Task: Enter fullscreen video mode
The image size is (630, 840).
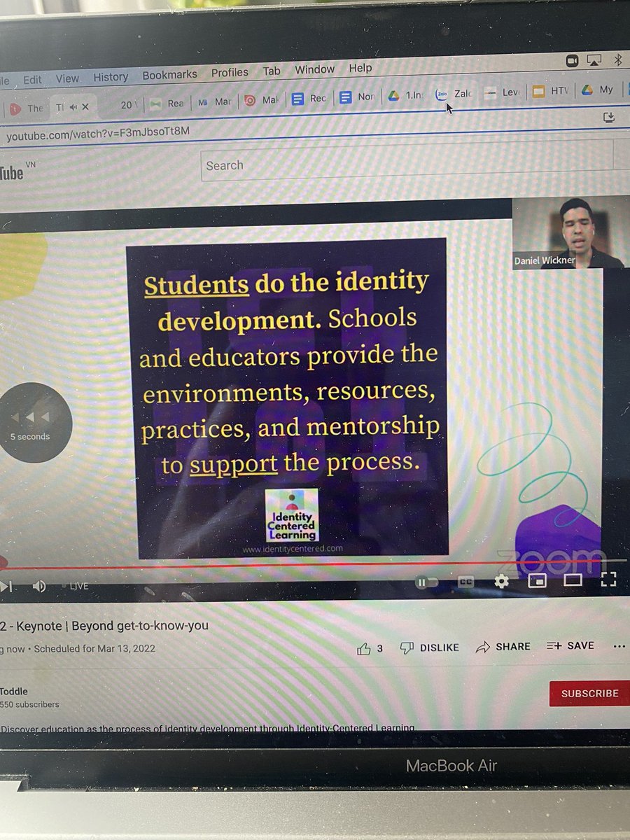Action: (608, 579)
